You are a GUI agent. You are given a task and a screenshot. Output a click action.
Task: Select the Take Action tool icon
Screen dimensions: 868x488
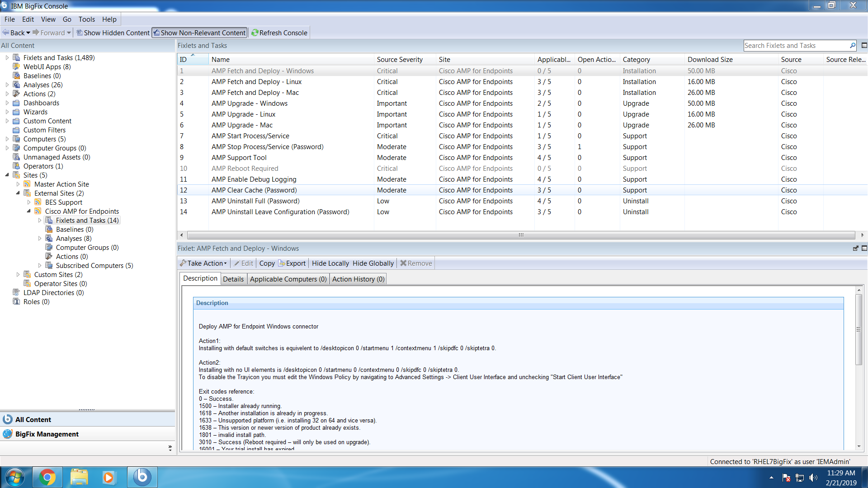184,263
